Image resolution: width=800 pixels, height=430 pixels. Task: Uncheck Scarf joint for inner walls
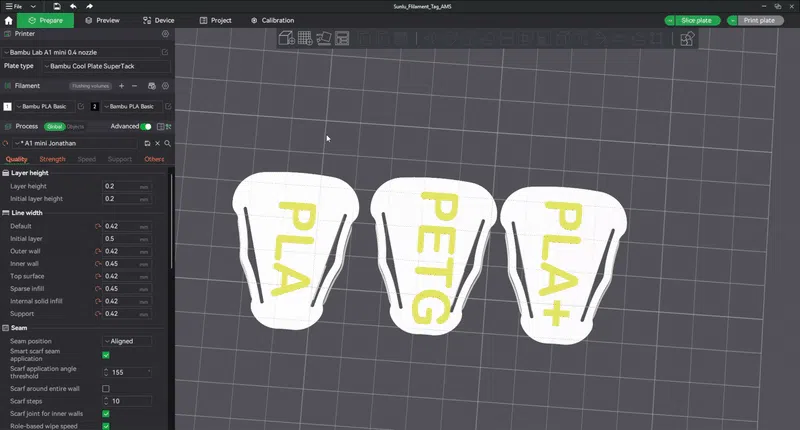click(x=106, y=414)
